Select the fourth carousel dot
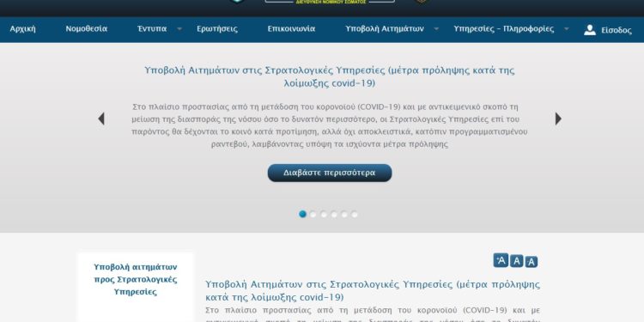 (x=334, y=214)
